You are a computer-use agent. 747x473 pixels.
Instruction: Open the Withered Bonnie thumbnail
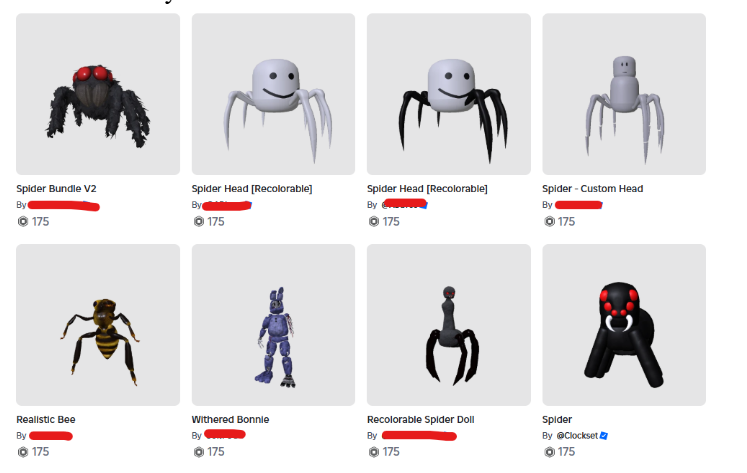click(273, 325)
